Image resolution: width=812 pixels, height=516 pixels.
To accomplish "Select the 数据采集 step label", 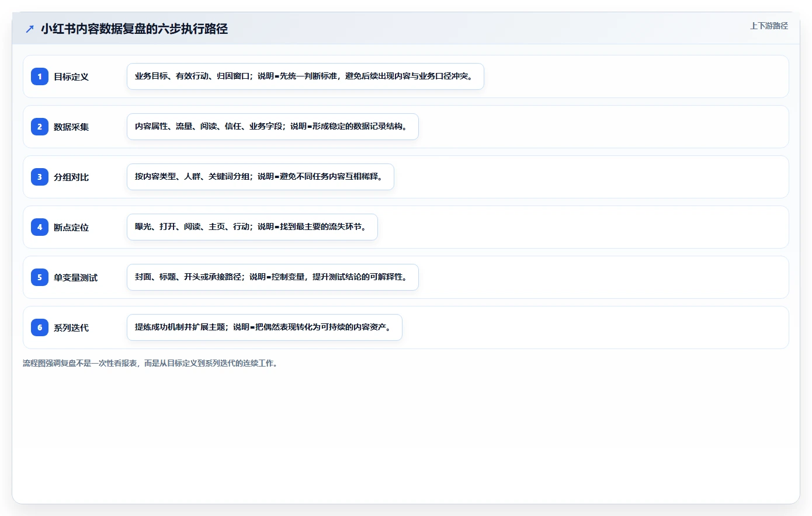I will click(71, 127).
